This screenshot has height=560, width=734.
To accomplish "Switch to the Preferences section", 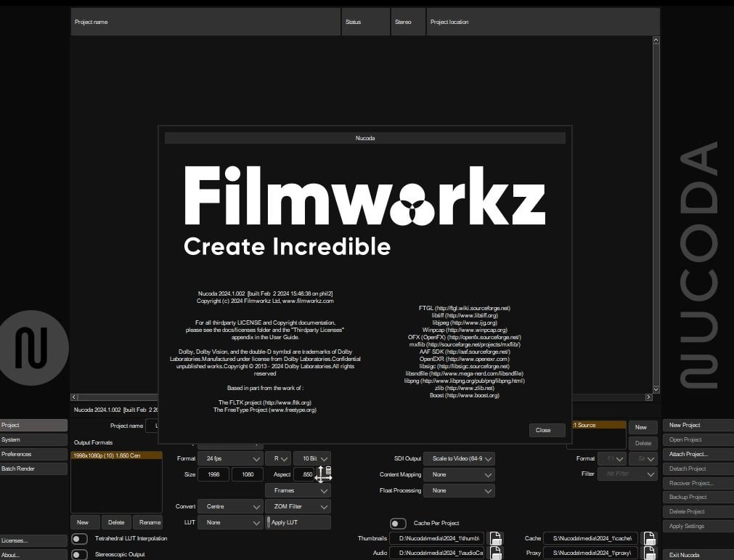I will point(33,454).
